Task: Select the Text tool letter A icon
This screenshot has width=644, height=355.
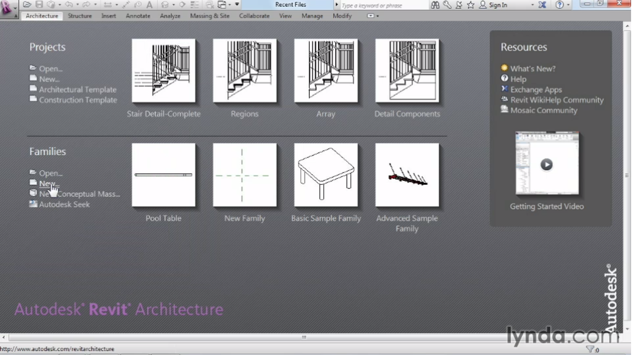Action: [149, 5]
